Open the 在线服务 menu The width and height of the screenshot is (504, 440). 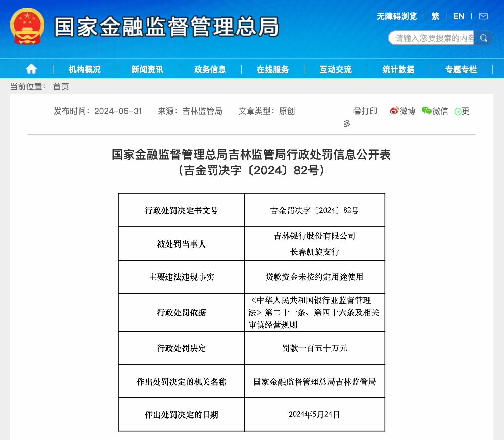click(x=273, y=70)
